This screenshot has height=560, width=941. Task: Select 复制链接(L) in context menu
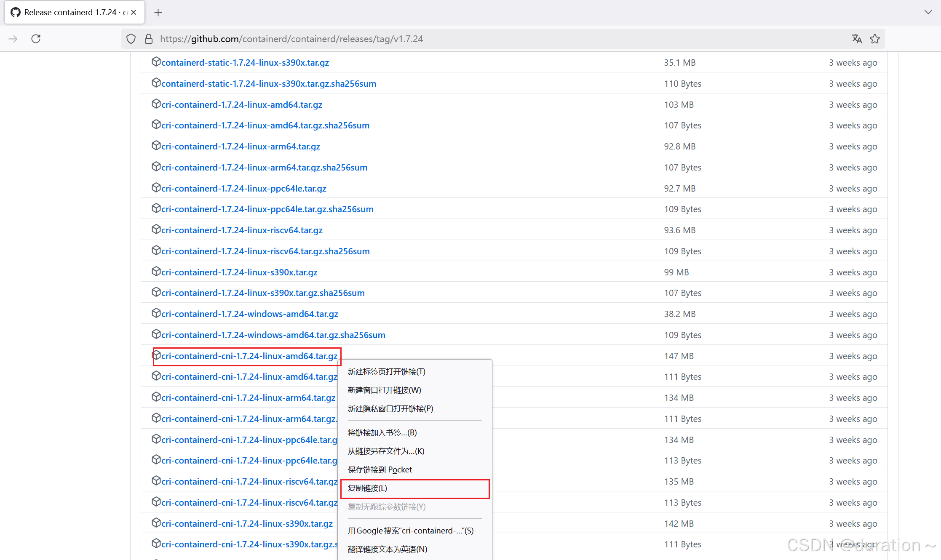pyautogui.click(x=415, y=488)
